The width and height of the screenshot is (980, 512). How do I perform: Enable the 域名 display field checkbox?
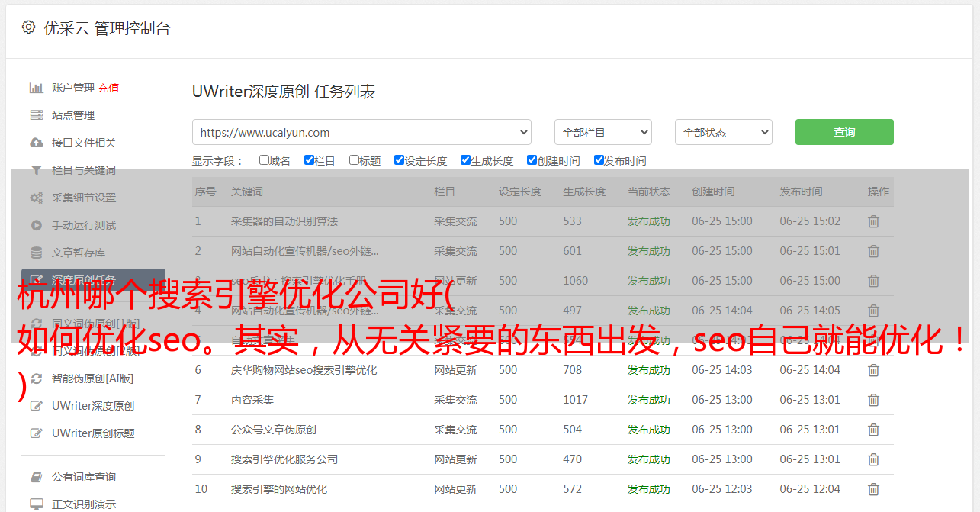(x=264, y=160)
